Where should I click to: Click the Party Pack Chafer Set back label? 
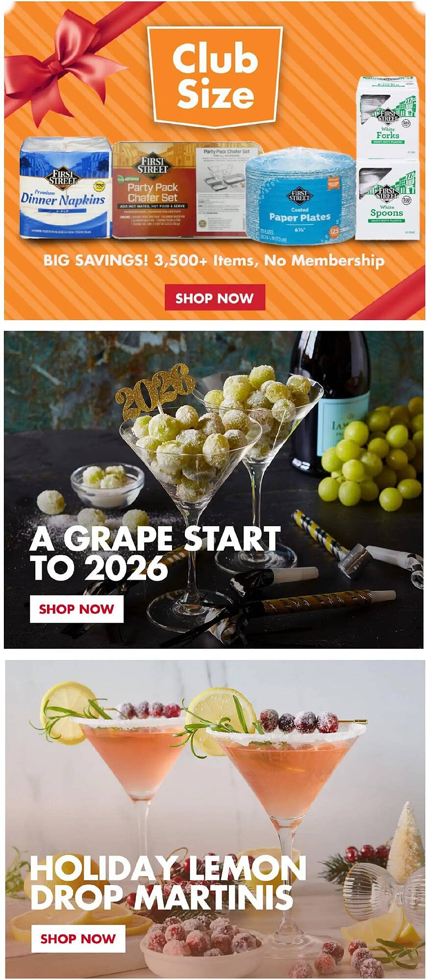click(x=228, y=189)
